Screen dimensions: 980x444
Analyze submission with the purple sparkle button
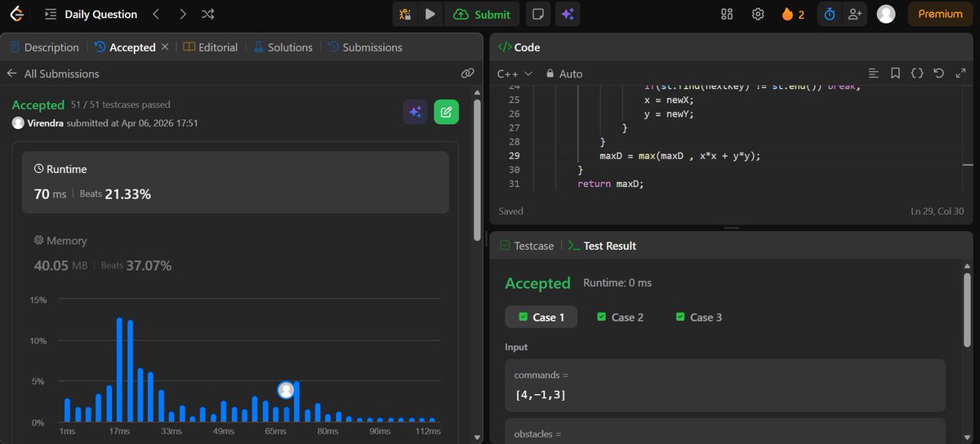click(x=415, y=113)
